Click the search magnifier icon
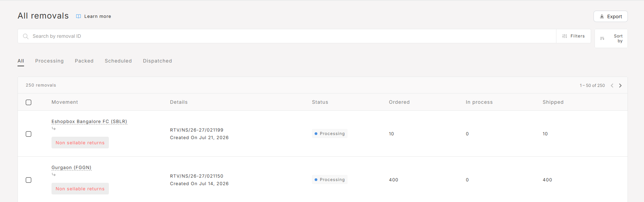This screenshot has width=644, height=202. pyautogui.click(x=26, y=36)
